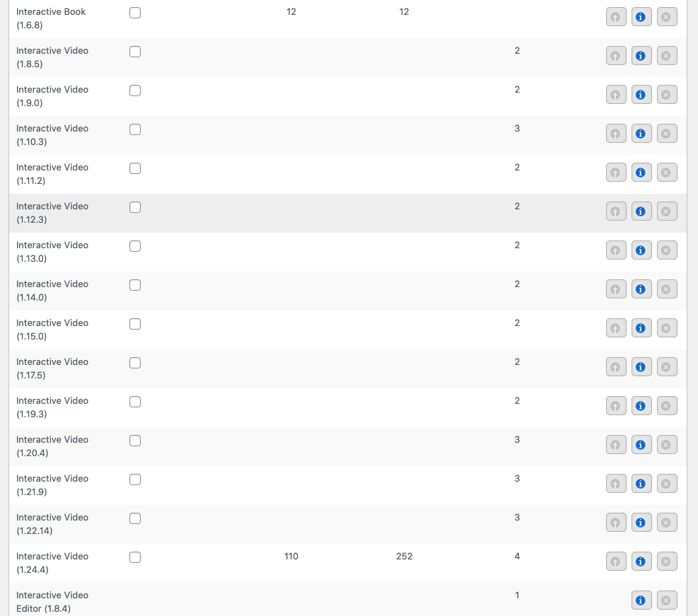
Task: Open info for Interactive Book (1.6.8)
Action: (x=641, y=17)
